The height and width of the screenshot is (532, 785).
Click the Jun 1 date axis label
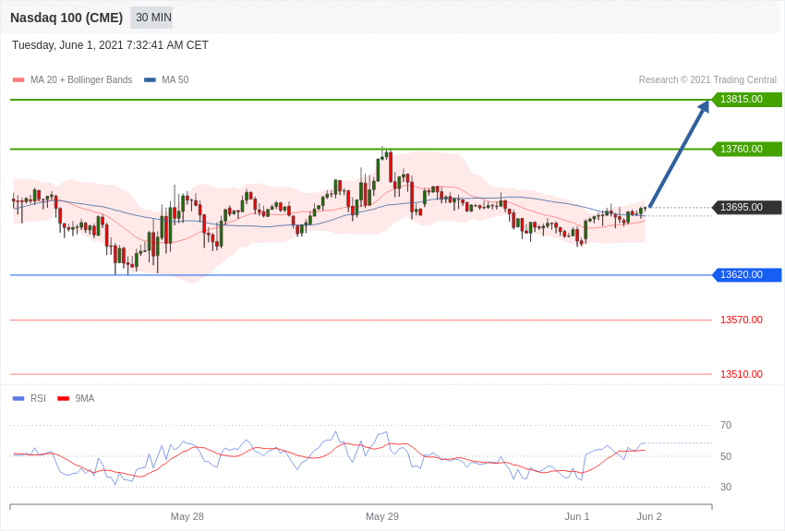click(577, 516)
